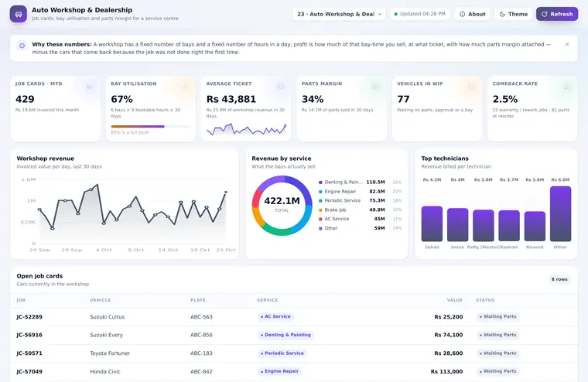Image resolution: width=588 pixels, height=382 pixels.
Task: Click the Naveed technician bar
Action: (x=535, y=227)
